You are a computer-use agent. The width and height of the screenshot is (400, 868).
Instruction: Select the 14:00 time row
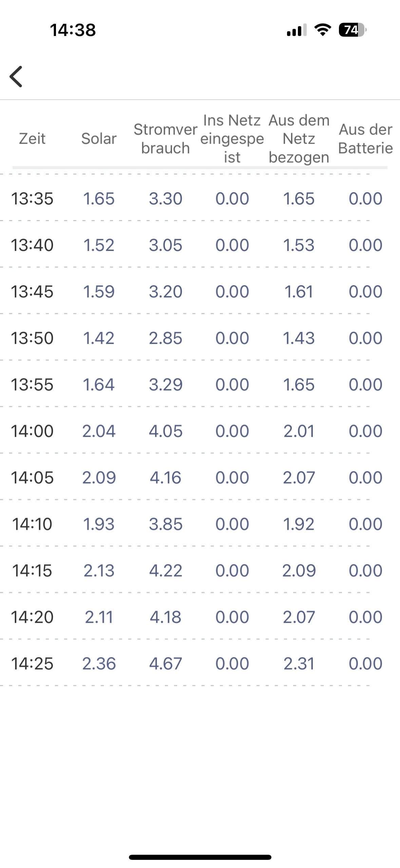pyautogui.click(x=32, y=431)
